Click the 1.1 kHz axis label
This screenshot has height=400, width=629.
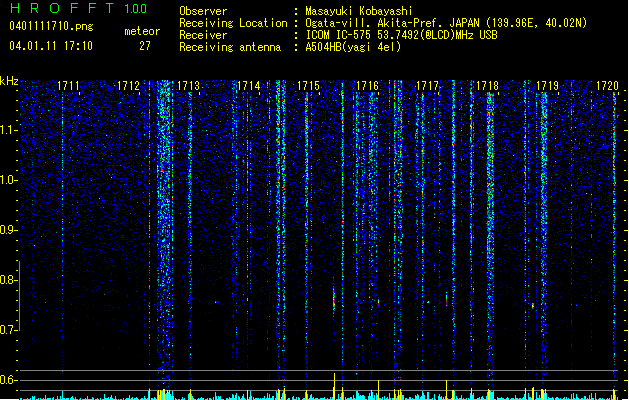coord(8,130)
